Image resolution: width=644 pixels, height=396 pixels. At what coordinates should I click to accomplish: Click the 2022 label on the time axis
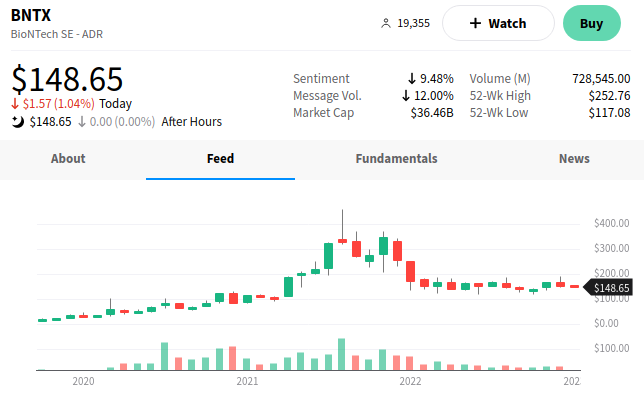pos(410,381)
